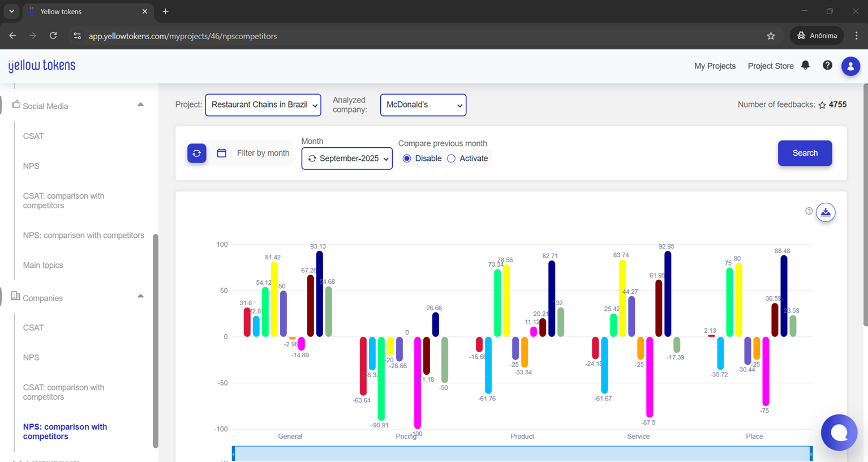
Task: Download the chart with the download icon
Action: (x=826, y=212)
